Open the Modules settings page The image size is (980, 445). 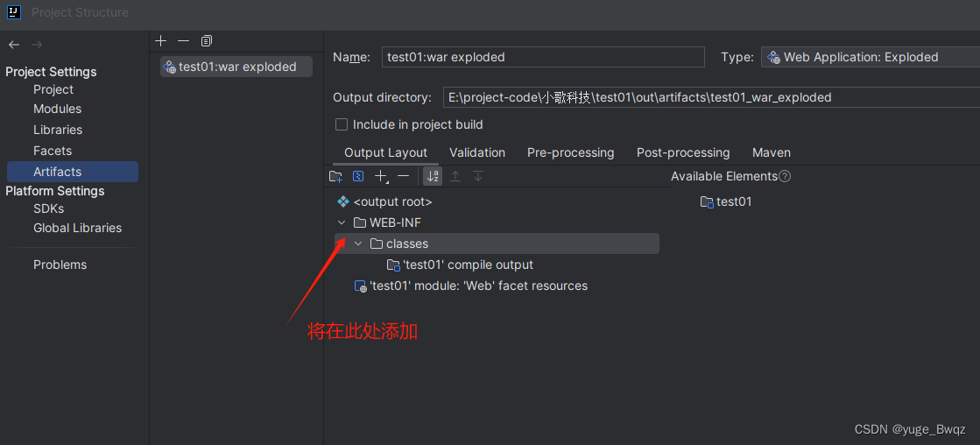point(57,109)
